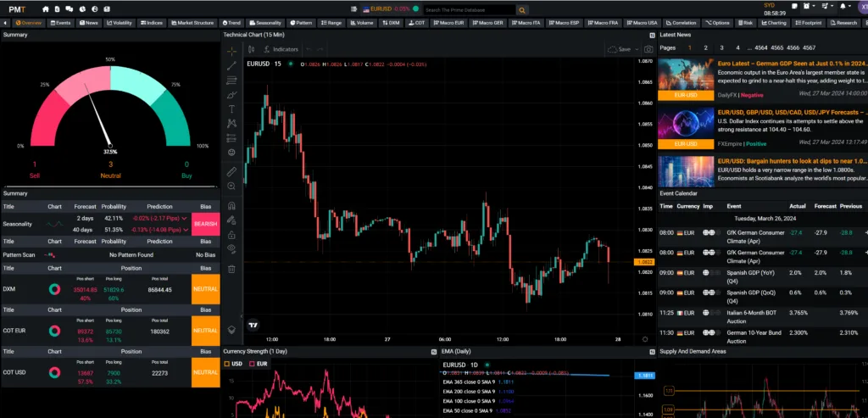This screenshot has height=418, width=868.
Task: Click the globe icon in the top bar
Action: click(95, 9)
